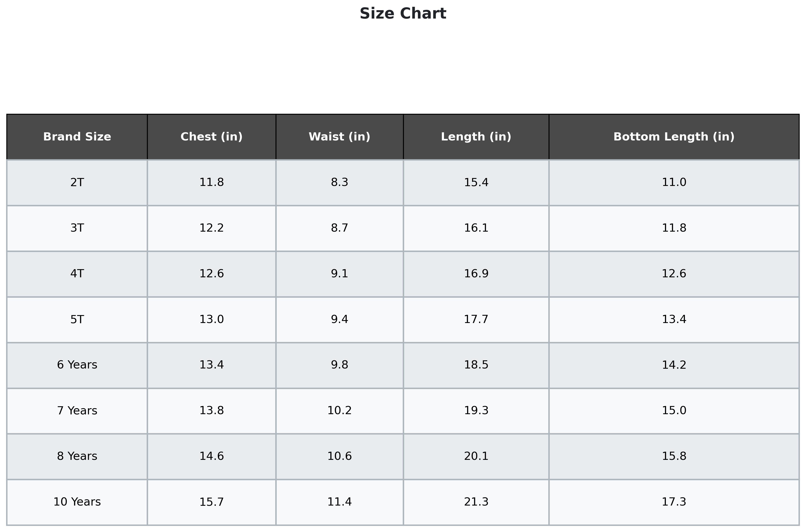Select the 7 Years bottom length 15.0
Screen dimensions: 806x532
(674, 411)
